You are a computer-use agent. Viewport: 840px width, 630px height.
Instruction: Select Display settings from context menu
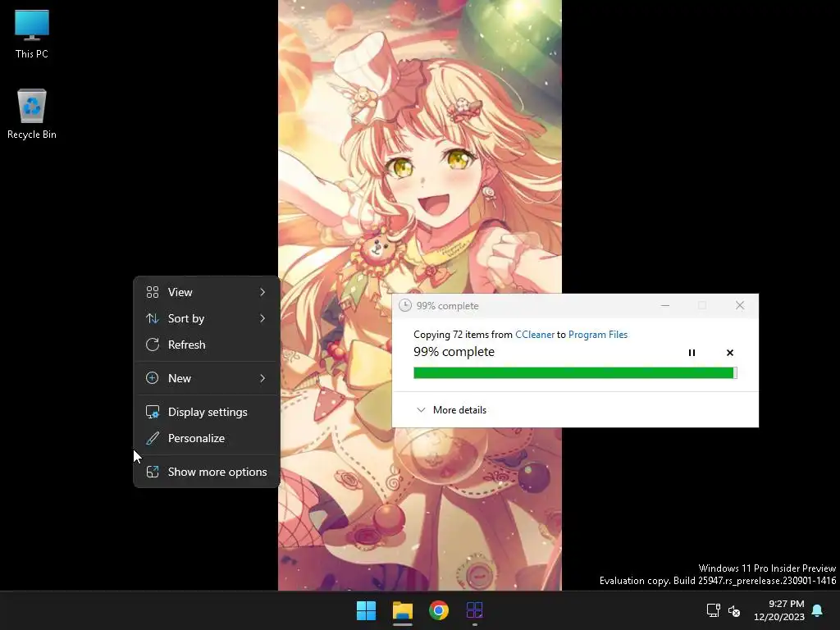point(206,412)
